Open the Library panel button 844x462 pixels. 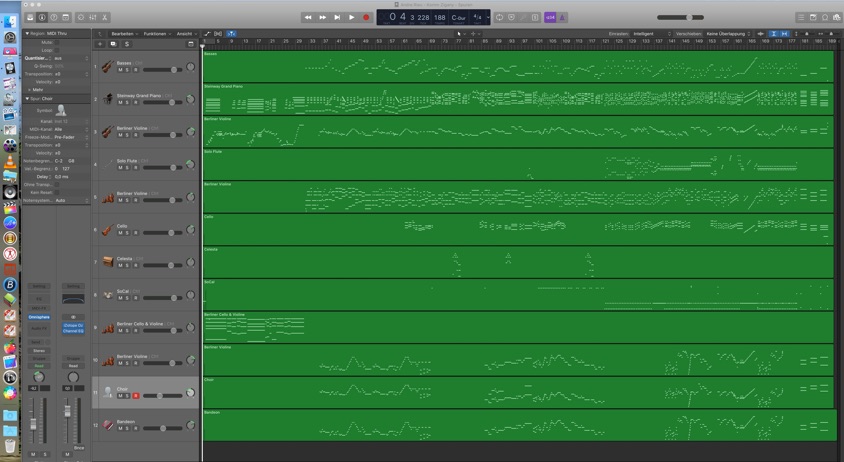point(30,17)
